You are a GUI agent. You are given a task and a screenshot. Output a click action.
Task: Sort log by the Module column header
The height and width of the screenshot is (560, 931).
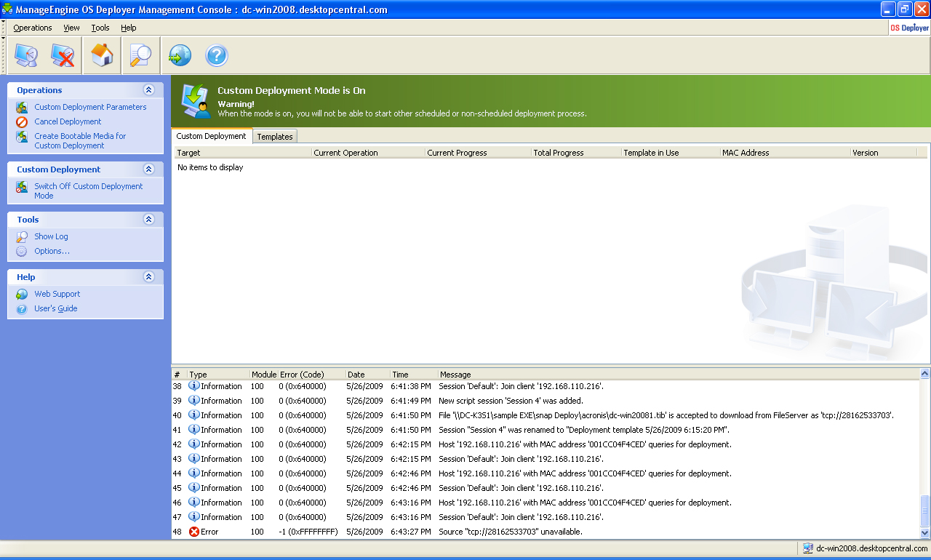(x=263, y=375)
